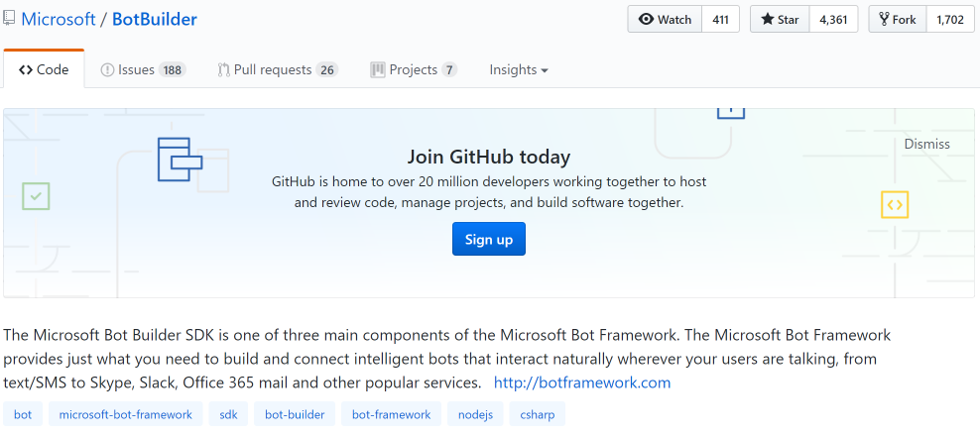The height and width of the screenshot is (436, 980).
Task: Click the Issues exclamation icon
Action: click(x=107, y=70)
